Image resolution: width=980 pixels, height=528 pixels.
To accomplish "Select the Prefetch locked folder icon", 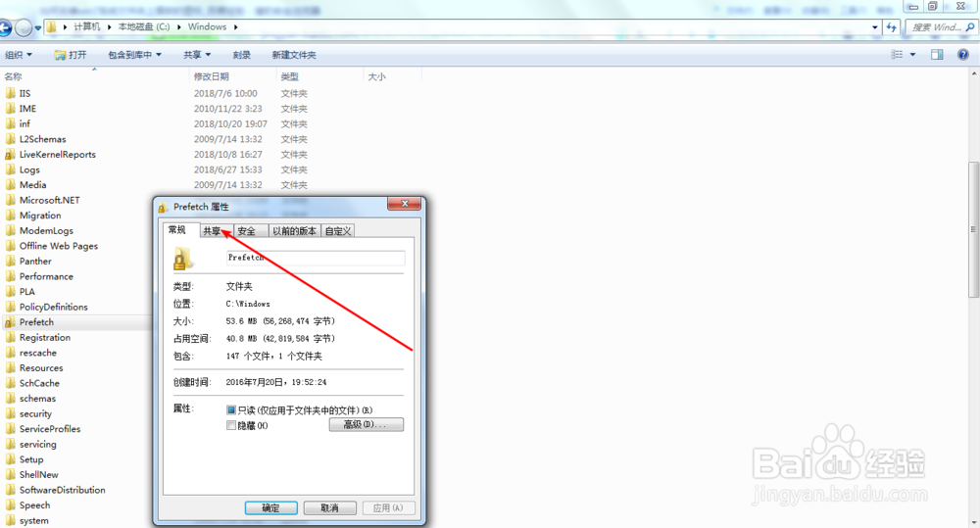I will (10, 322).
